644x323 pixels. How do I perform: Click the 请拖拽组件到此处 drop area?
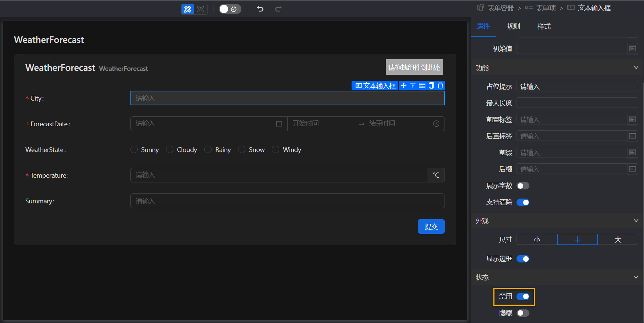point(414,67)
